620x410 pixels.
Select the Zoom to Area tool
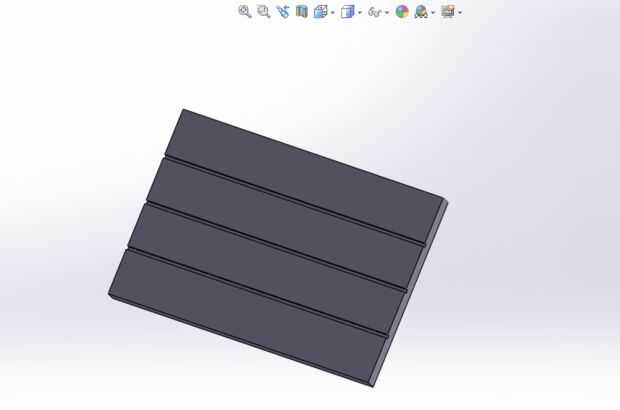[264, 11]
